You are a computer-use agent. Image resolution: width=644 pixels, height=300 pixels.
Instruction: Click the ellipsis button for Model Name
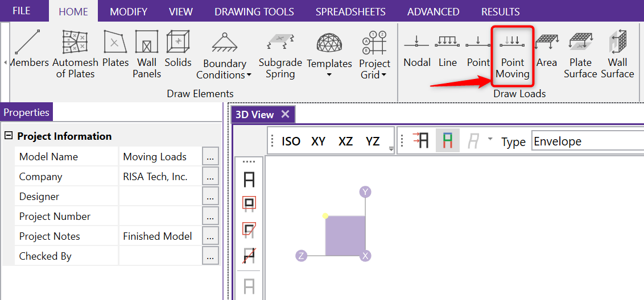coord(210,157)
